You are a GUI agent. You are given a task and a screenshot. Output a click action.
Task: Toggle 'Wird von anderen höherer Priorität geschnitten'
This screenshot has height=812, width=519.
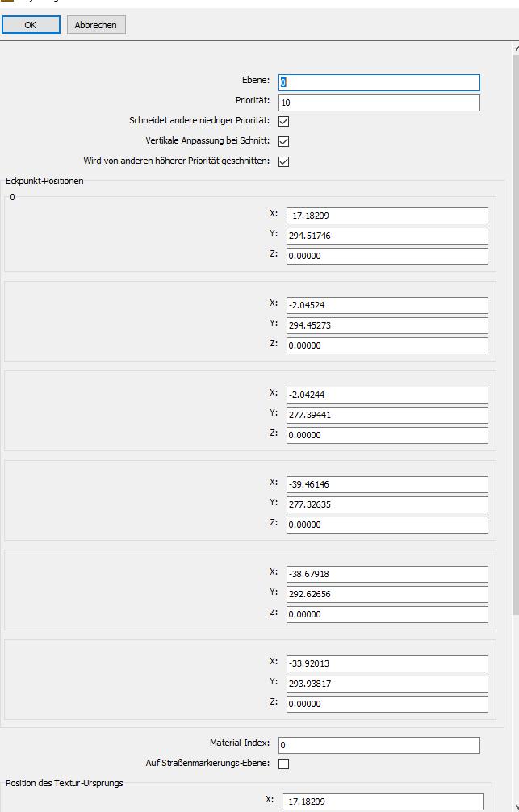coord(283,161)
